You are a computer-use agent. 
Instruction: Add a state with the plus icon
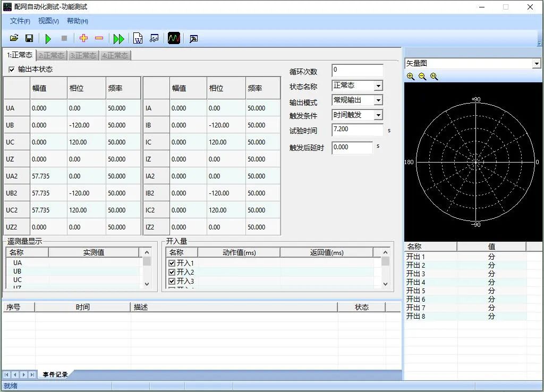(83, 38)
